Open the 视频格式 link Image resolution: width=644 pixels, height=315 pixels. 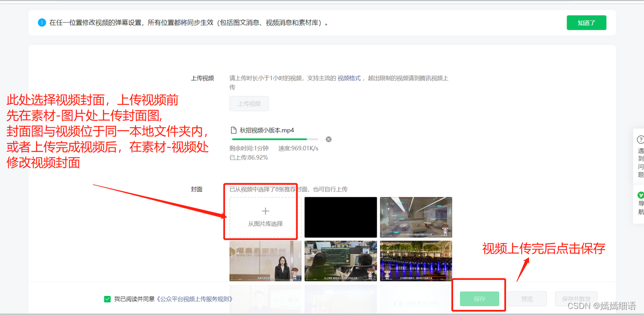(x=349, y=78)
